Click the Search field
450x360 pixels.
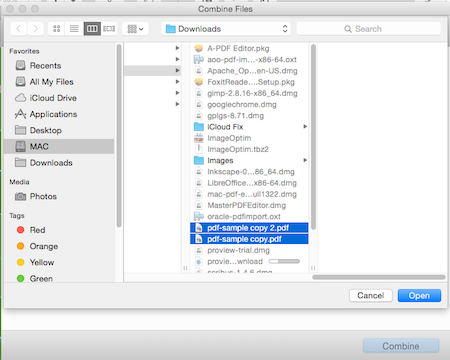(x=369, y=29)
